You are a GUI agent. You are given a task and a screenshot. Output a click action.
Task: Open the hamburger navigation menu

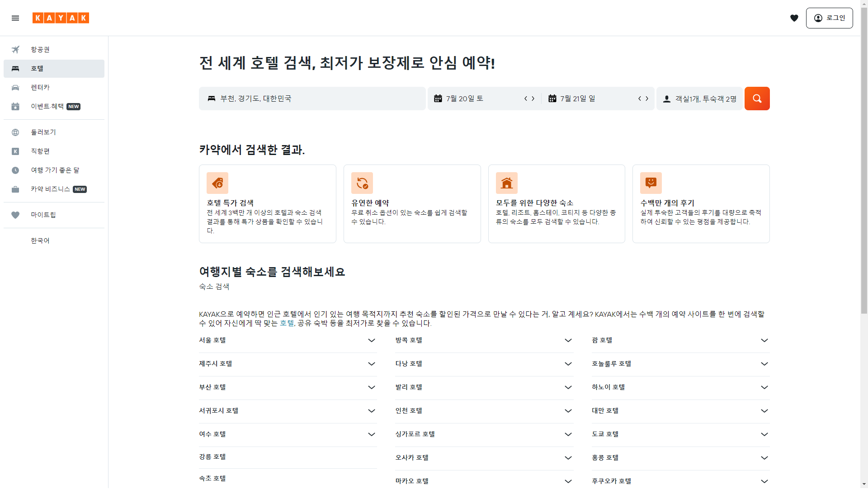pyautogui.click(x=15, y=18)
